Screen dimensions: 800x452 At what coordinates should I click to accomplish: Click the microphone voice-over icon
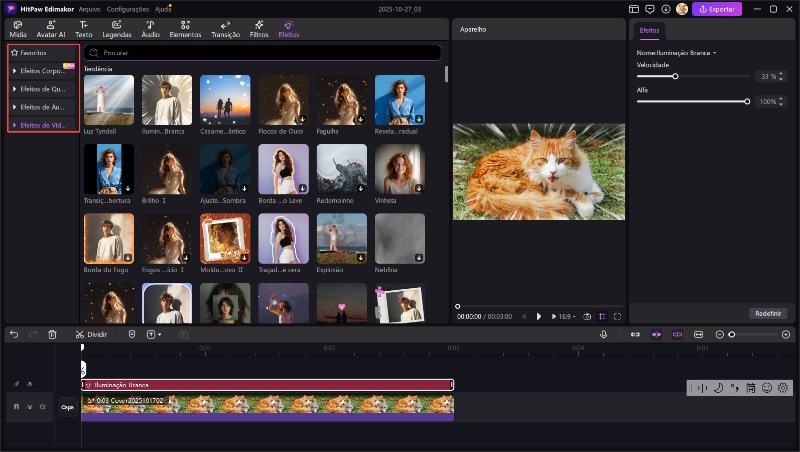604,334
